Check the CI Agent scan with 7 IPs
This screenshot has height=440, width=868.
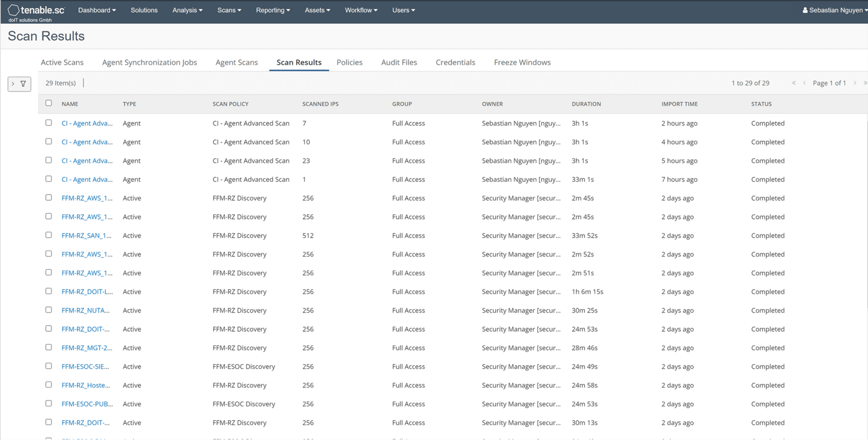(49, 123)
